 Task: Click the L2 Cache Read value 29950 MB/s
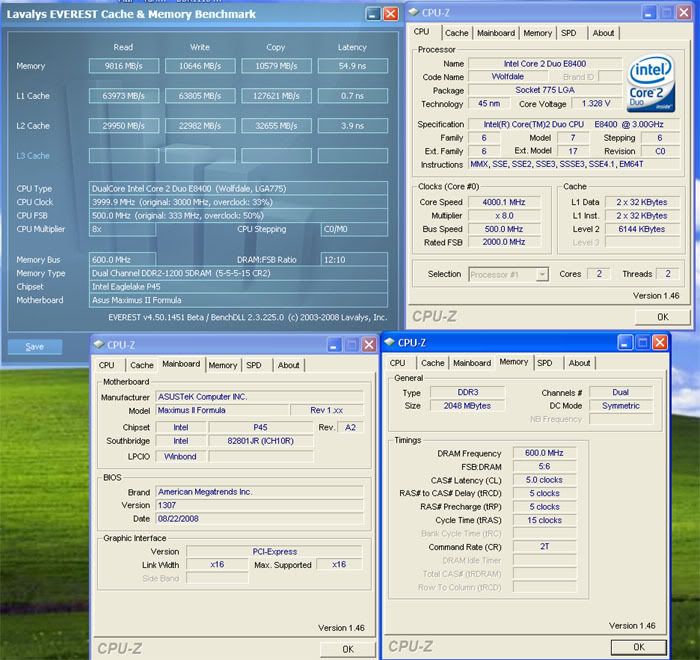[x=124, y=125]
